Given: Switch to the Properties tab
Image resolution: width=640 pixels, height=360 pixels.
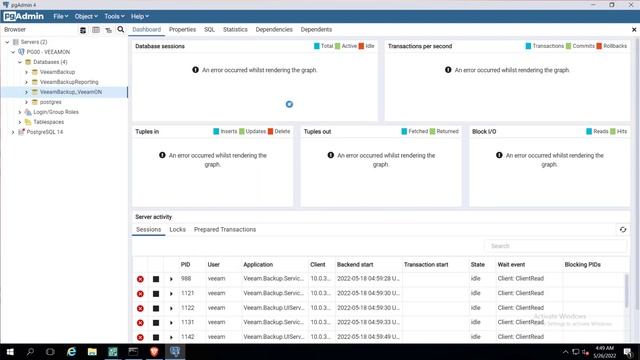Looking at the screenshot, I should 182,29.
